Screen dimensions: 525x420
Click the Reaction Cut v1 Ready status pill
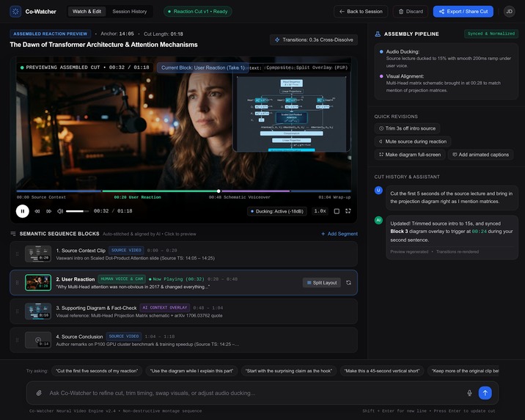pyautogui.click(x=197, y=12)
